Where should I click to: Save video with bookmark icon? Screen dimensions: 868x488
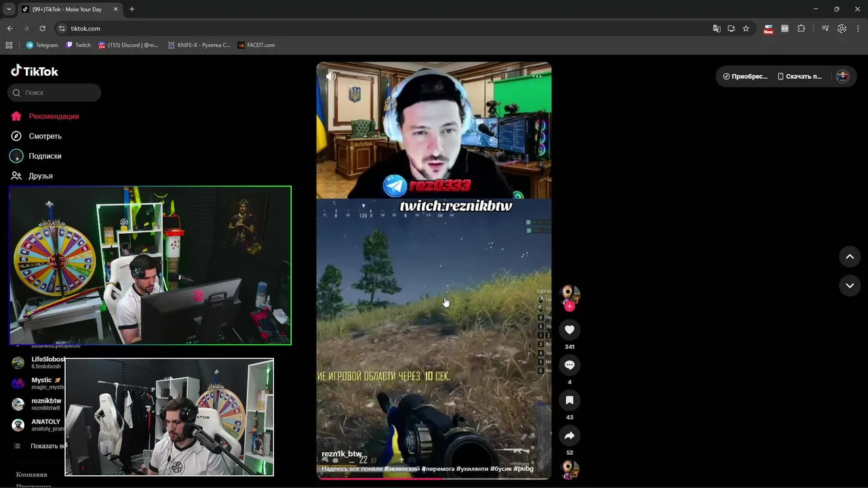coord(570,401)
